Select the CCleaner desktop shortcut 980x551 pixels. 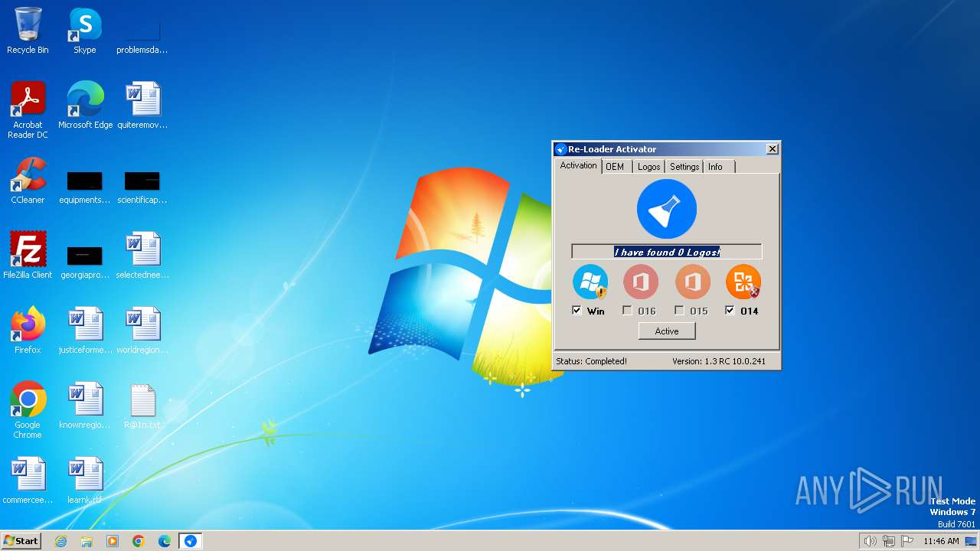(28, 181)
